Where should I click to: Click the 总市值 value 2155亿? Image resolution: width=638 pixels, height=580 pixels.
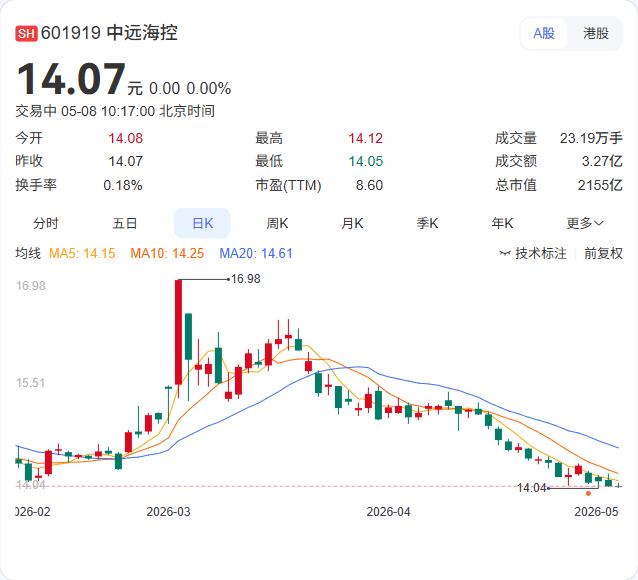(x=600, y=185)
